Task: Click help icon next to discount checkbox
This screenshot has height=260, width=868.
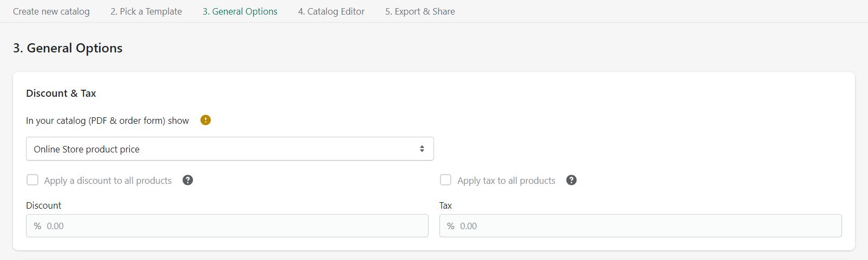Action: pos(188,180)
